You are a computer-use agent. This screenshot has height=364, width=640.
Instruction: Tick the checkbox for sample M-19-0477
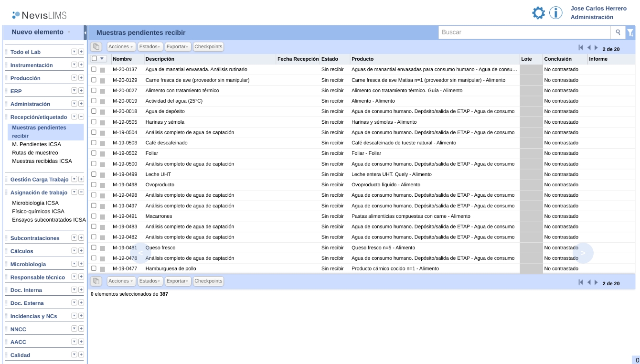tap(94, 268)
